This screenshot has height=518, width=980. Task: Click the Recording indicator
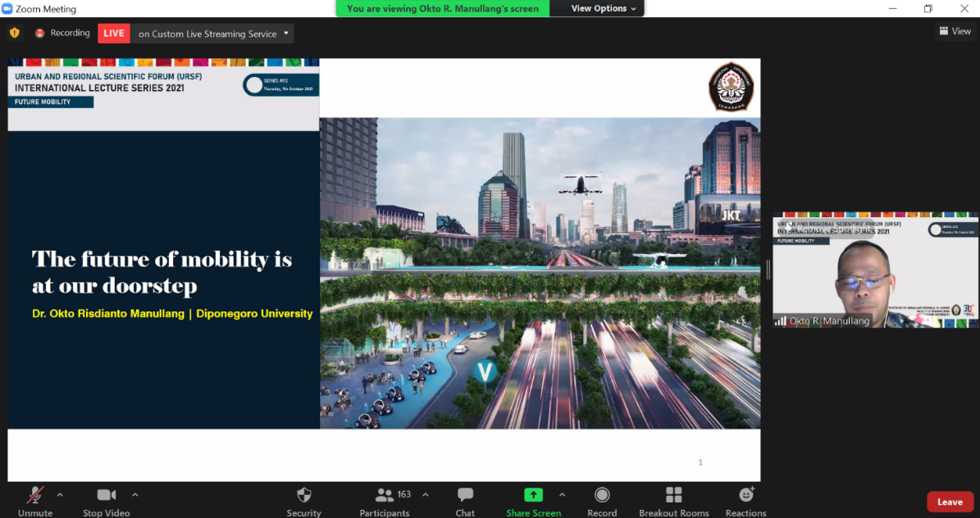coord(62,33)
